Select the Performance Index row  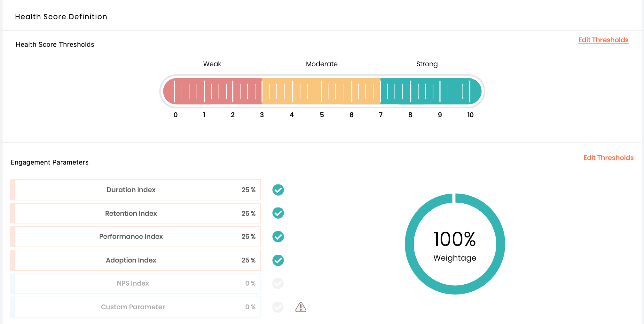point(136,237)
